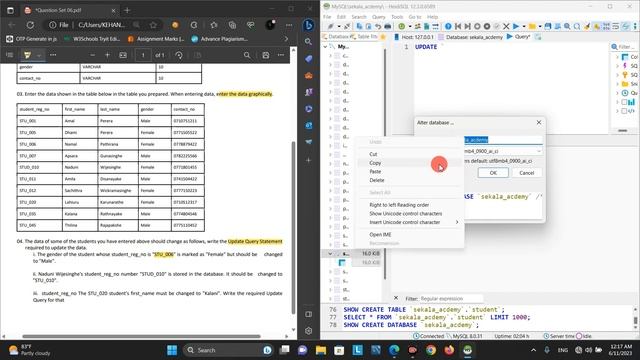Run query with blue play icon
The image size is (640, 360).
[516, 27]
